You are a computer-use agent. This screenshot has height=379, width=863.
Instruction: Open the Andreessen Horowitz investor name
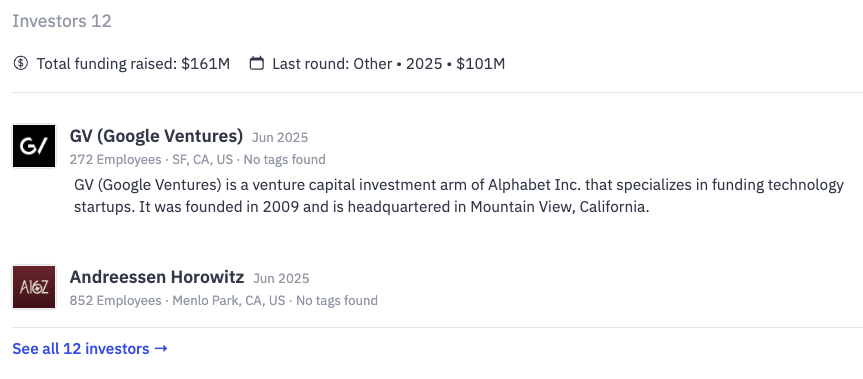[x=157, y=277]
